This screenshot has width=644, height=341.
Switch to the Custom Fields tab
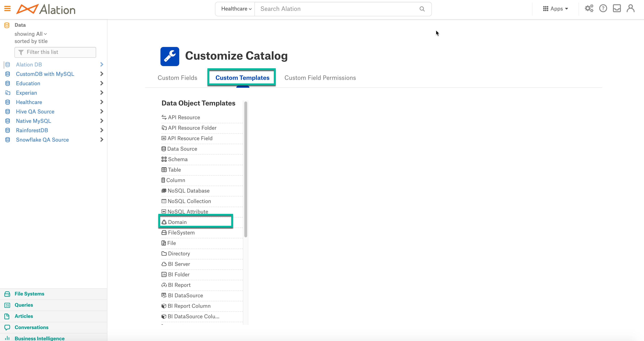177,78
